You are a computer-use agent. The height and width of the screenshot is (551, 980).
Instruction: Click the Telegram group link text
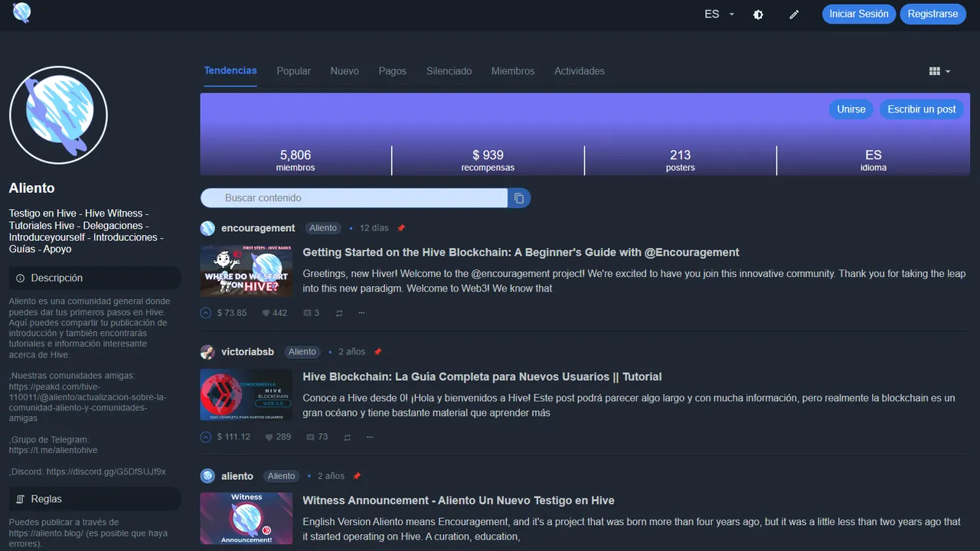(x=54, y=451)
